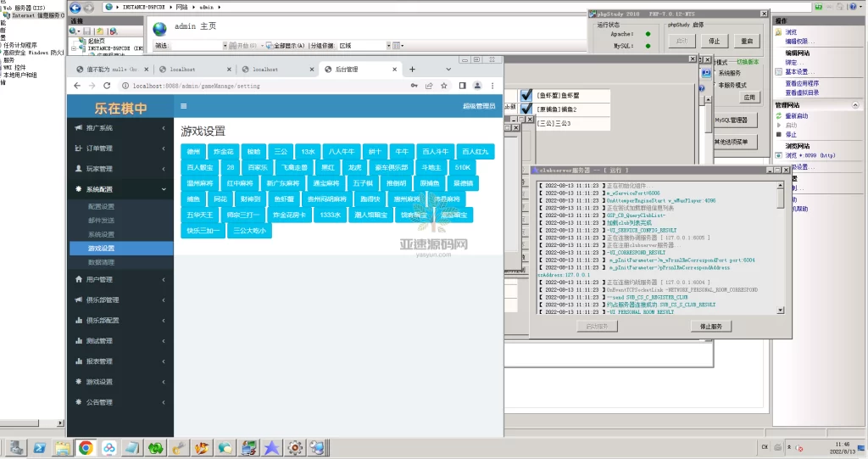Uncheck the 鱼虾蟹 checkbox
The image size is (868, 459).
526,96
